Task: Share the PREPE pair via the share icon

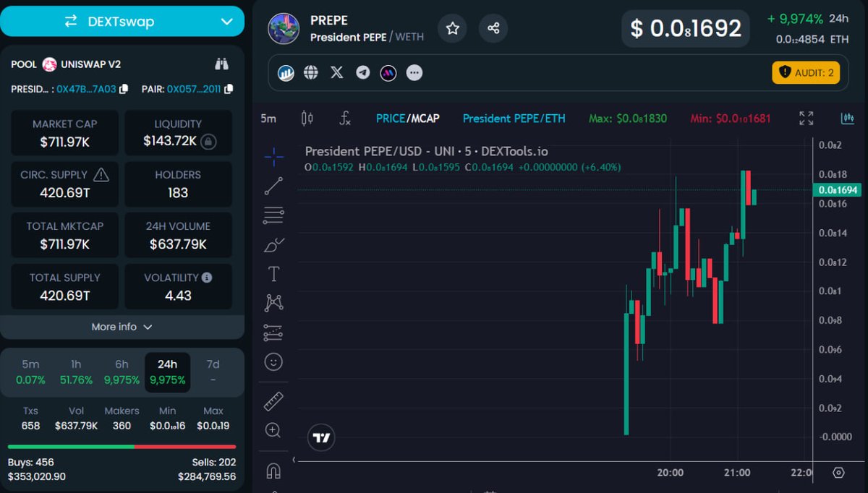Action: pyautogui.click(x=493, y=28)
